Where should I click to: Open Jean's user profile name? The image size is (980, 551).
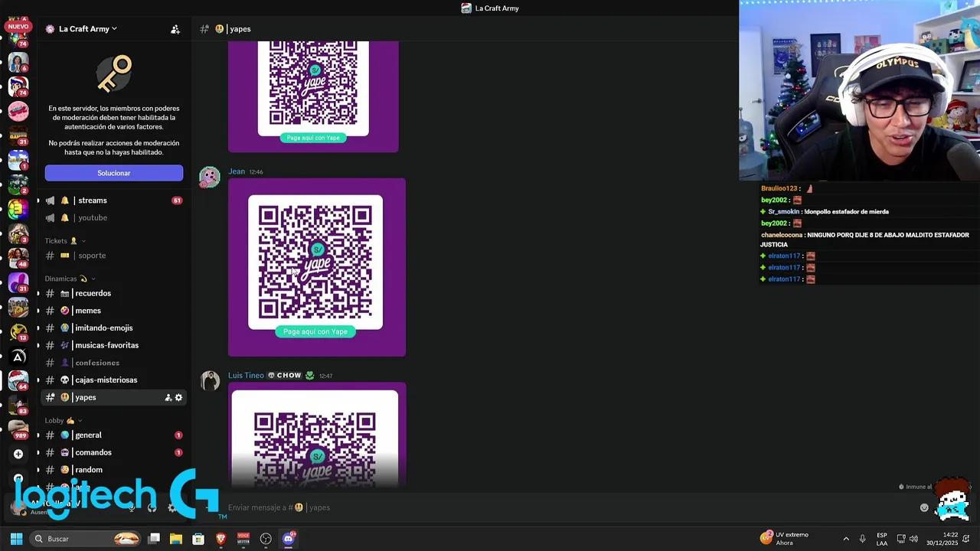coord(237,171)
